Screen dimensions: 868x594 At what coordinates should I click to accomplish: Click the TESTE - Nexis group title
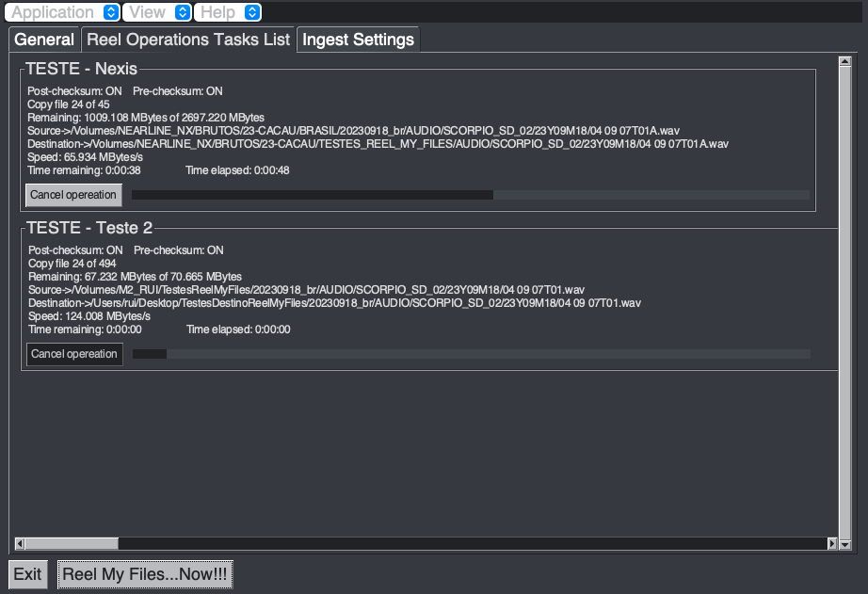click(82, 69)
